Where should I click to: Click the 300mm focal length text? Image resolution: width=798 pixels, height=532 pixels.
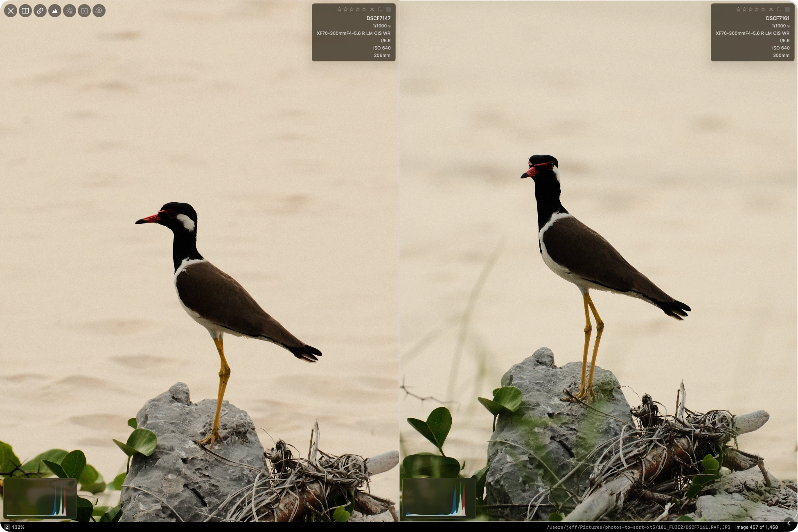(781, 55)
